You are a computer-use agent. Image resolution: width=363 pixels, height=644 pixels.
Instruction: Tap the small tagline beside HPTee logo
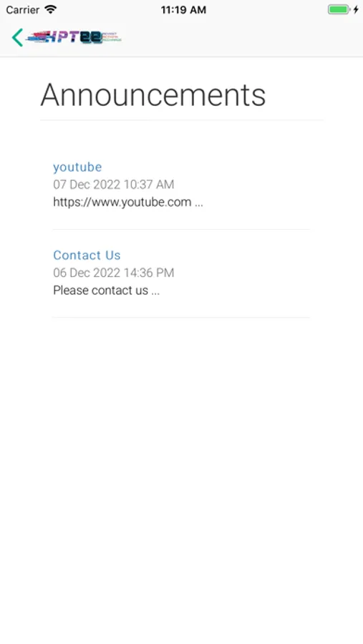(x=112, y=37)
